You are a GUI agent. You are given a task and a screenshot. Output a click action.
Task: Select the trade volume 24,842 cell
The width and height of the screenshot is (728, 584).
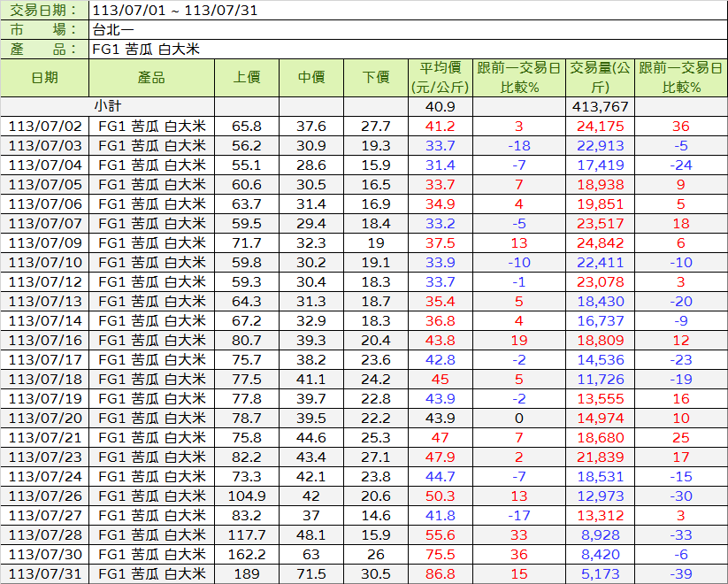point(601,243)
